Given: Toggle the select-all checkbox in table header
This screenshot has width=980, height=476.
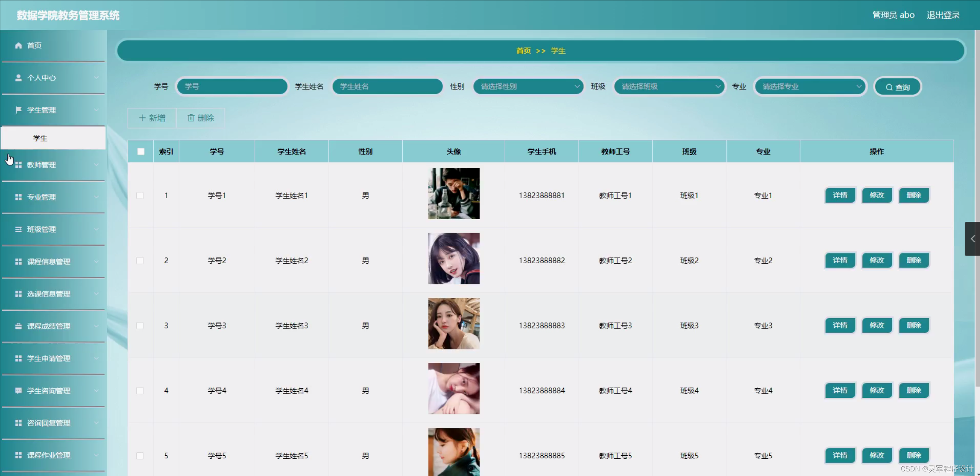Looking at the screenshot, I should [x=141, y=151].
